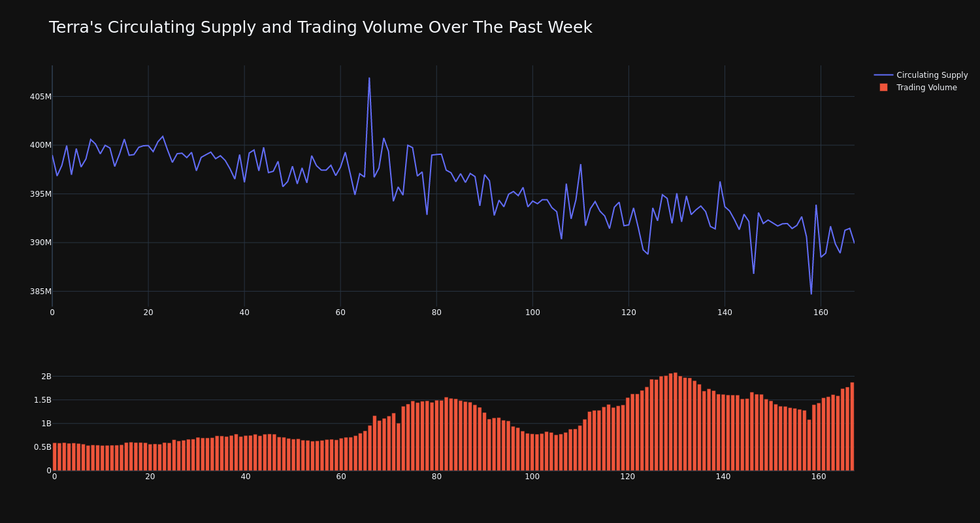Click the tallest trading volume bar above 2B
The width and height of the screenshot is (980, 523).
click(676, 422)
